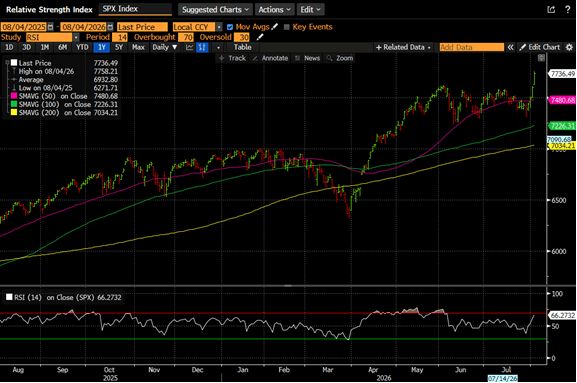This screenshot has height=383, width=577.
Task: Click the 7226.31 axis label
Action: click(x=562, y=126)
